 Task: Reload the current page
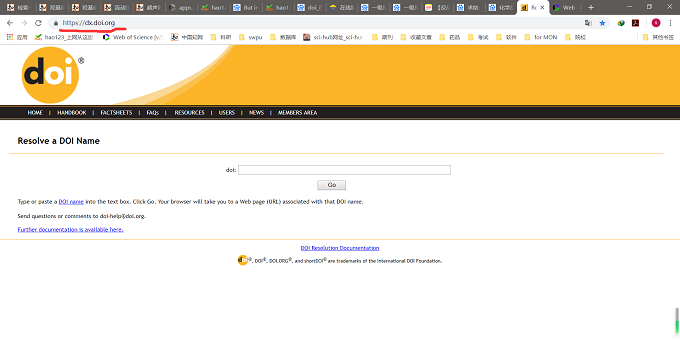(x=38, y=23)
